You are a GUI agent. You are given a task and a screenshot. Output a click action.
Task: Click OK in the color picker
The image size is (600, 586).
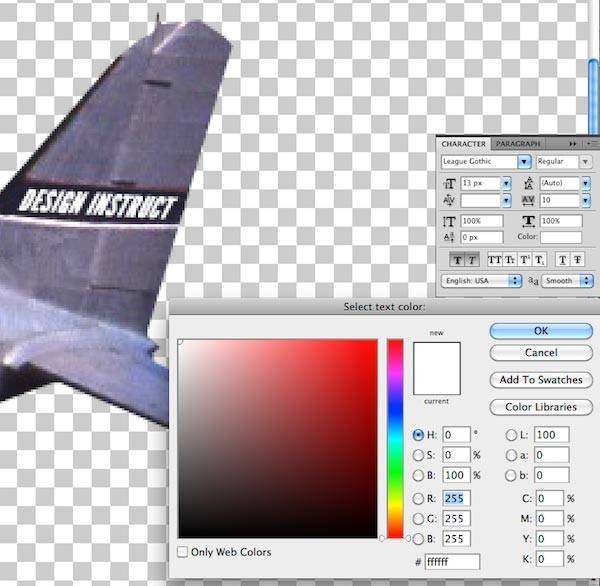pyautogui.click(x=541, y=331)
